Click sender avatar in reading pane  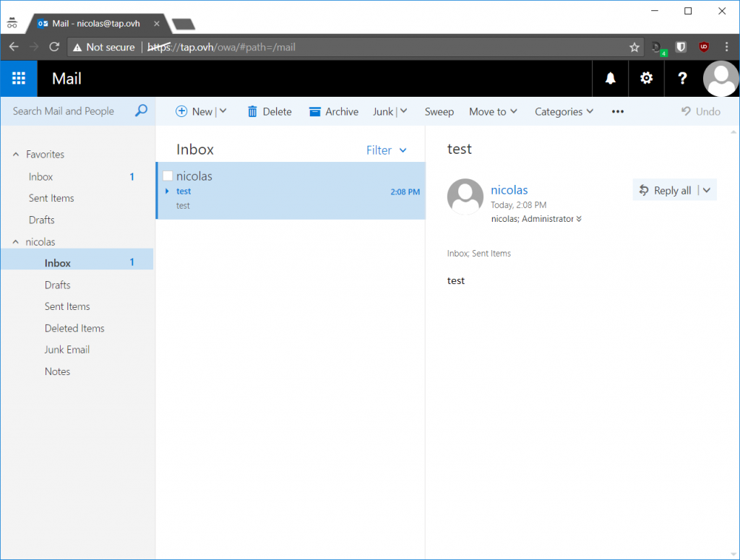coord(465,197)
